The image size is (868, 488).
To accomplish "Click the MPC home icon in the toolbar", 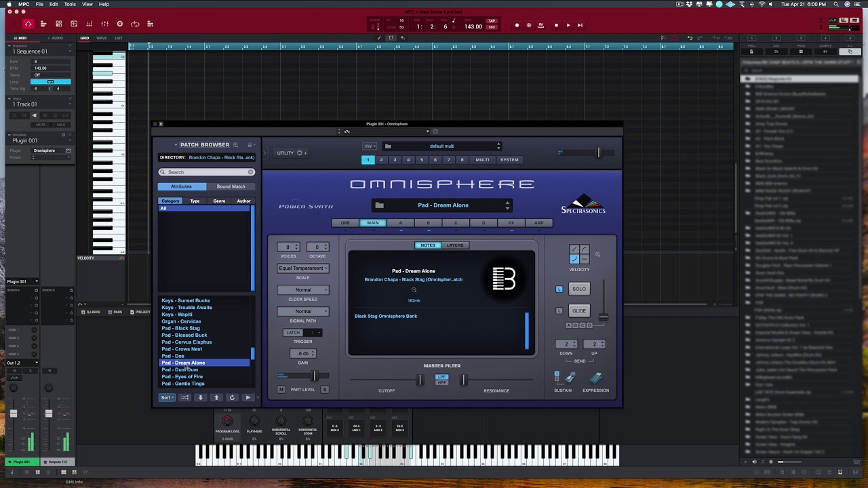I will point(28,24).
